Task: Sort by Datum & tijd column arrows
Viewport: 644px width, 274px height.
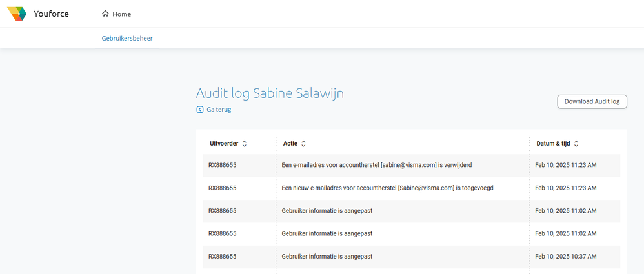Action: click(576, 143)
